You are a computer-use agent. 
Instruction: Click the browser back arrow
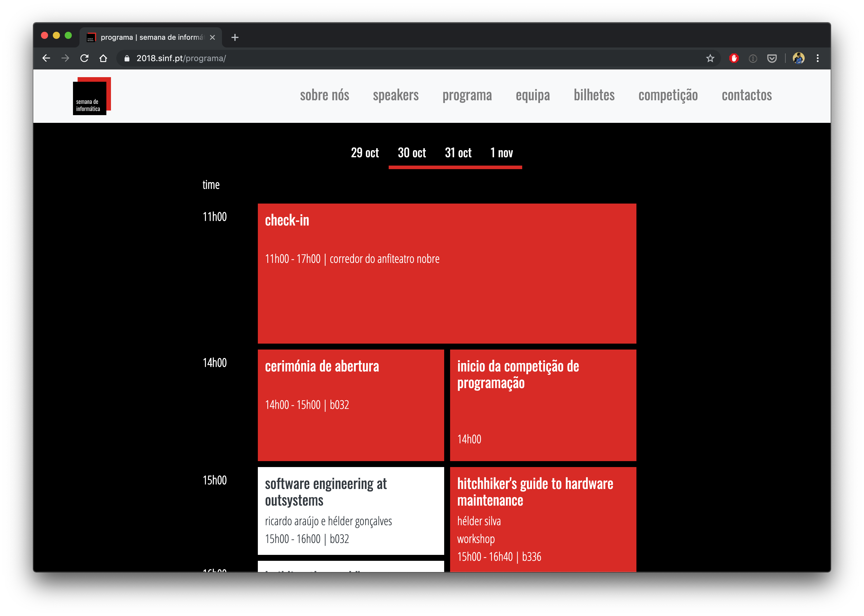[46, 58]
